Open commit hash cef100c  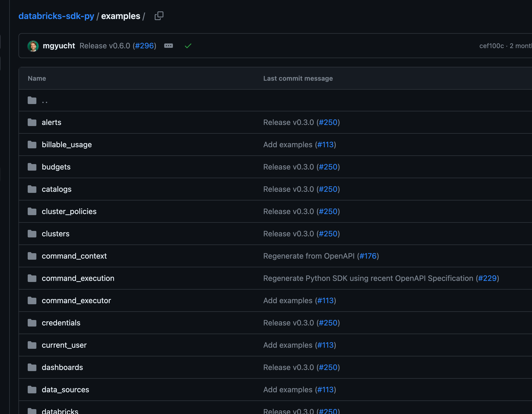pyautogui.click(x=492, y=46)
